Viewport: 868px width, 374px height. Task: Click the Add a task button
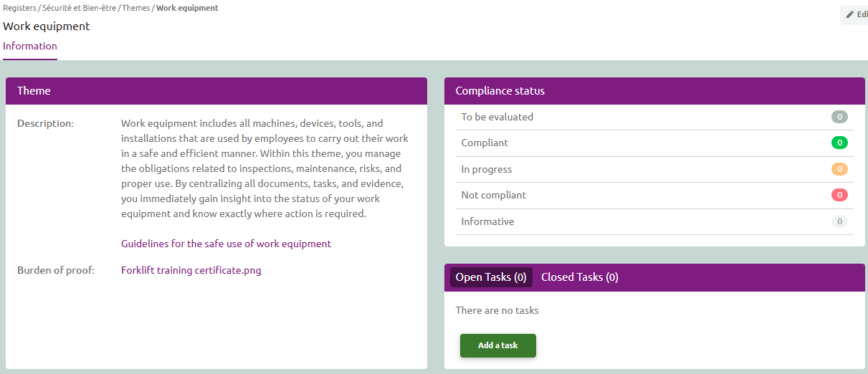click(498, 345)
